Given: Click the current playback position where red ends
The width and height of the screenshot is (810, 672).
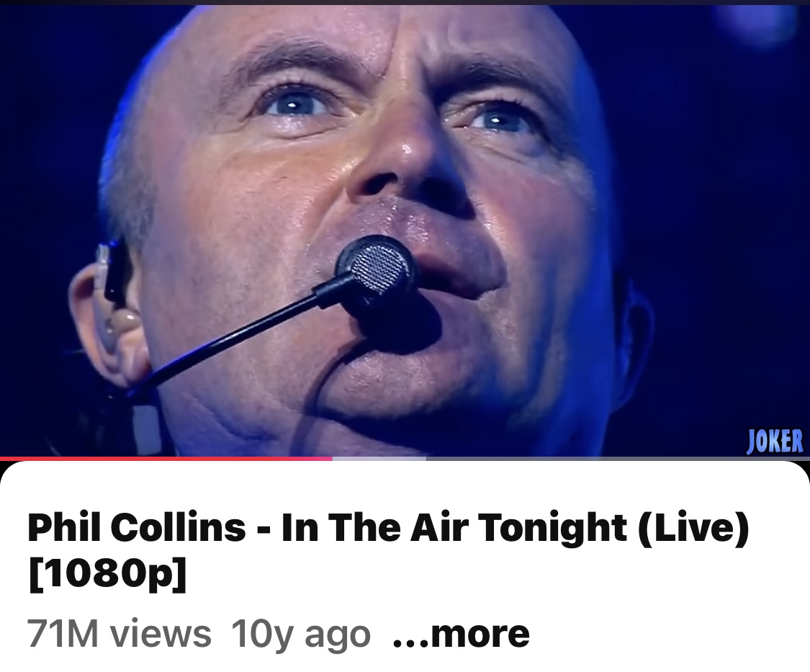Looking at the screenshot, I should (332, 458).
